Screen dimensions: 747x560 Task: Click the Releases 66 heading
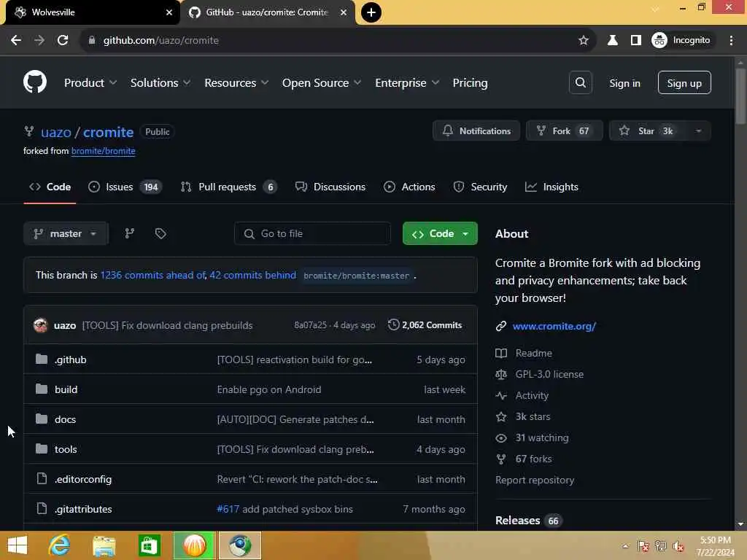click(529, 521)
